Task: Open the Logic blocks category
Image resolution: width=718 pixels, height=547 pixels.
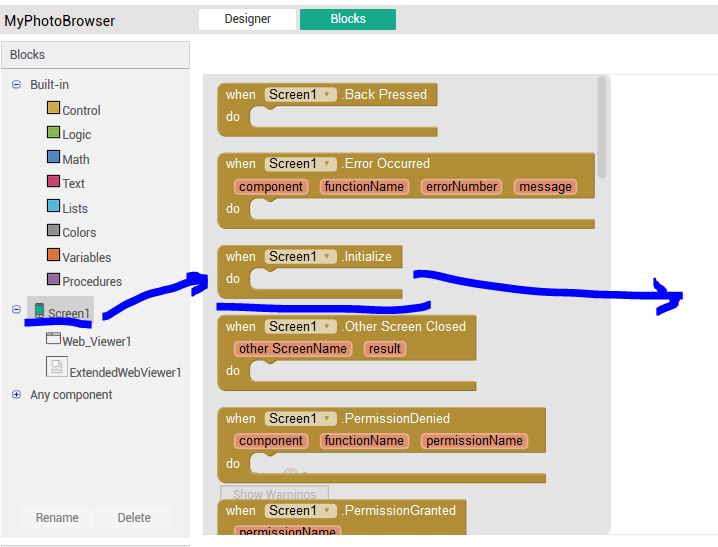Action: click(53, 132)
